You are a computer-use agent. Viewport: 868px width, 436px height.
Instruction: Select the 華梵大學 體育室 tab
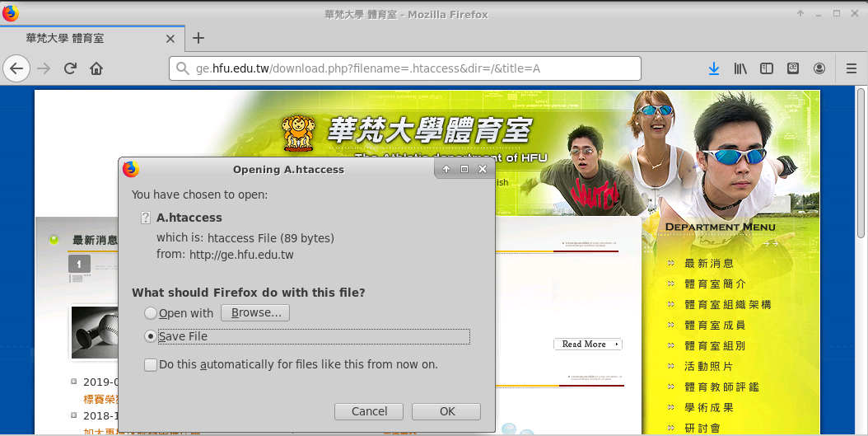(92, 38)
